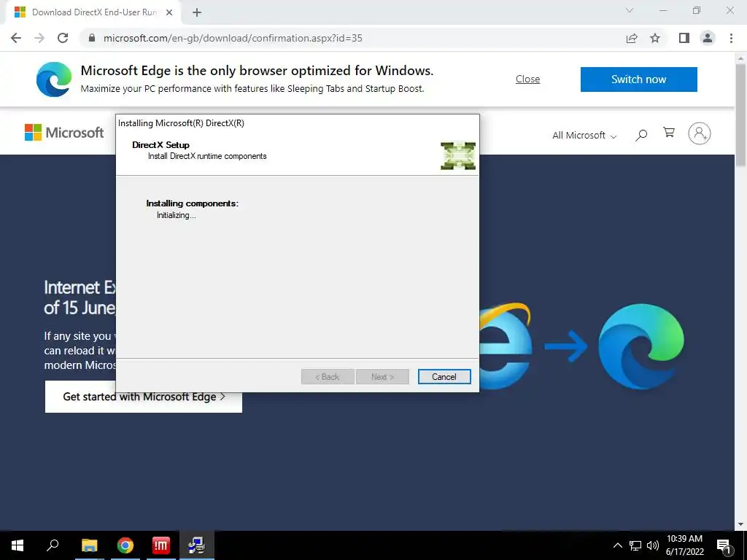Select the DirectX installer taskbar icon

coord(196,545)
